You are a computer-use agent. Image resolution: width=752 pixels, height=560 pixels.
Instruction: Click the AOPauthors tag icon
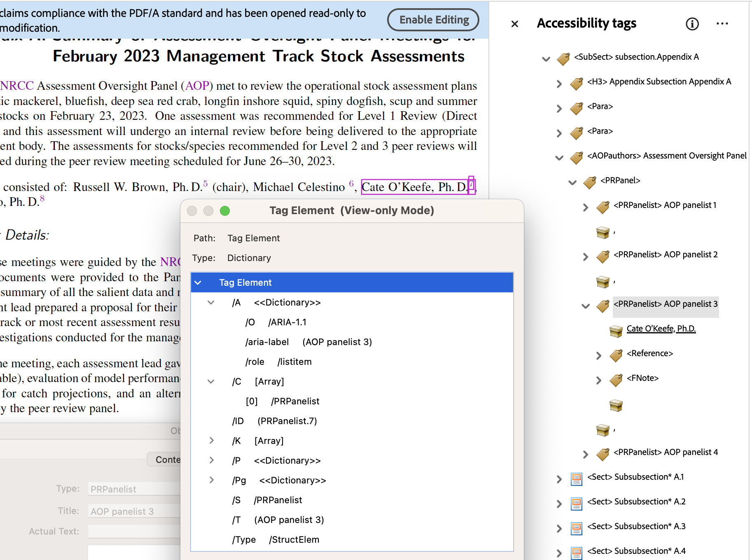pyautogui.click(x=576, y=156)
